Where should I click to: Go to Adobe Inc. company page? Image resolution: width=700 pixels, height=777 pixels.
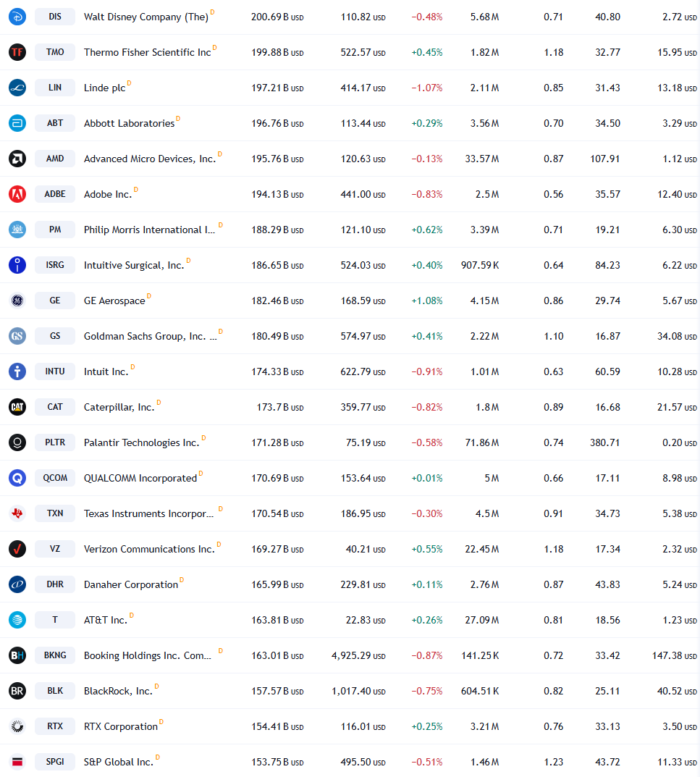(108, 194)
